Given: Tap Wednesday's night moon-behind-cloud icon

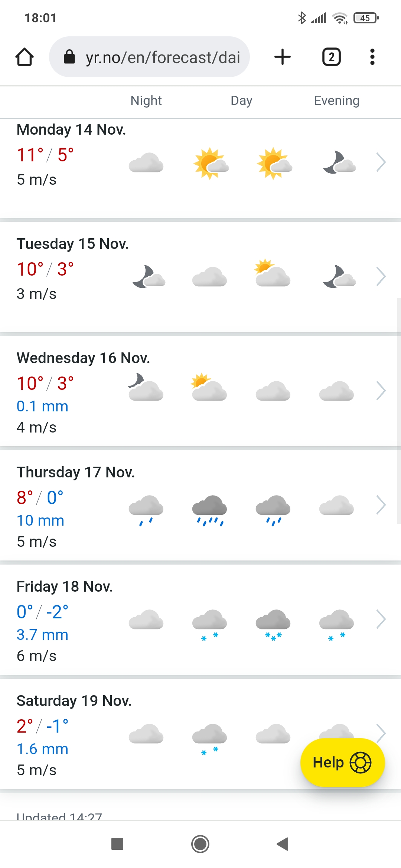Looking at the screenshot, I should 146,387.
